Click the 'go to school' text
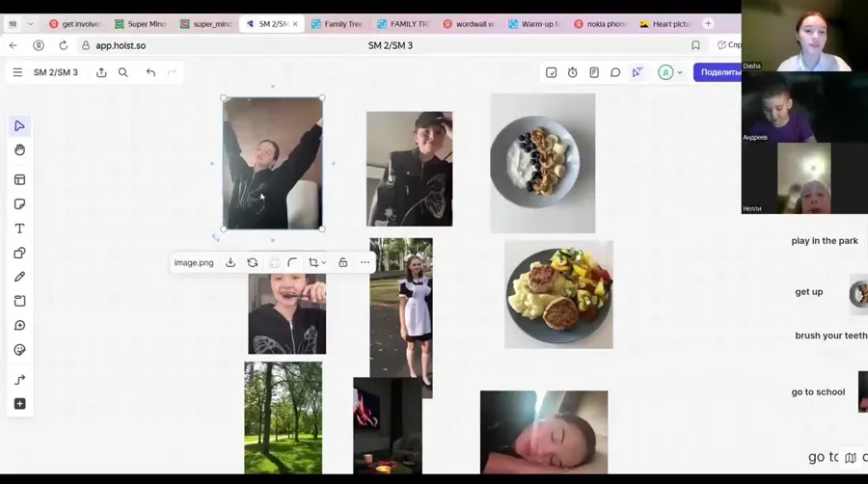The width and height of the screenshot is (868, 484). (x=818, y=391)
